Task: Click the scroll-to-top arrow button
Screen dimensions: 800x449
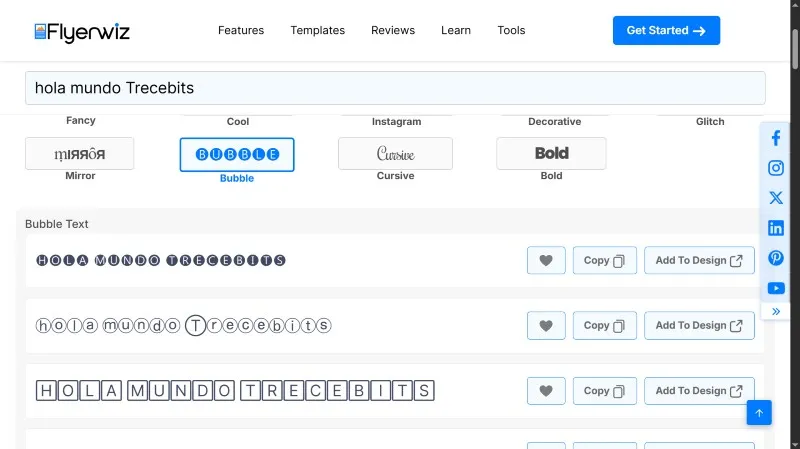Action: tap(759, 412)
